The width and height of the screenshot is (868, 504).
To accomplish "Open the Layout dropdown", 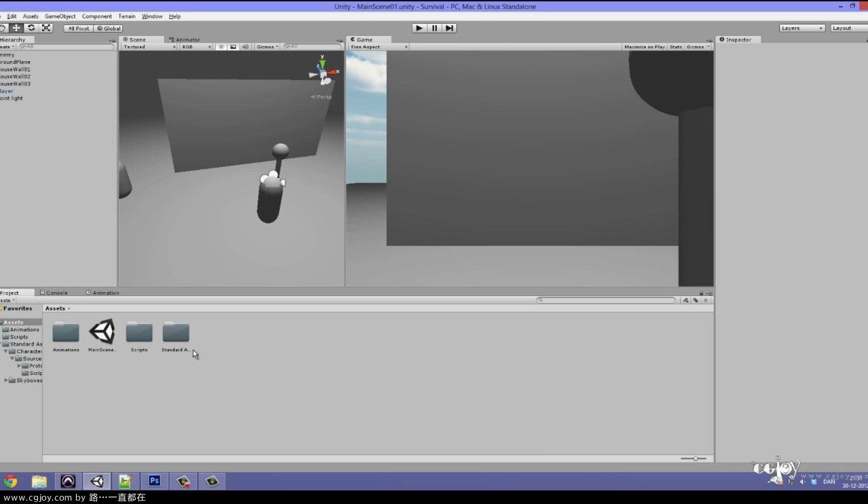I will pos(849,28).
